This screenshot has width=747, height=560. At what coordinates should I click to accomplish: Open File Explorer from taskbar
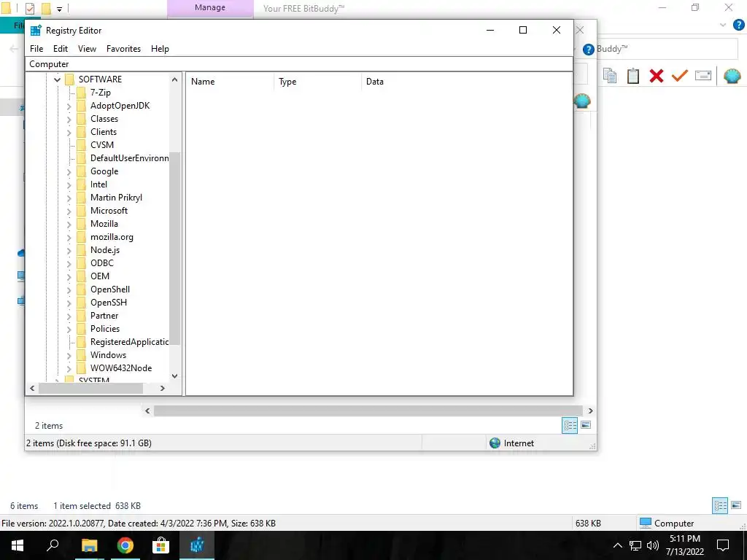click(89, 545)
